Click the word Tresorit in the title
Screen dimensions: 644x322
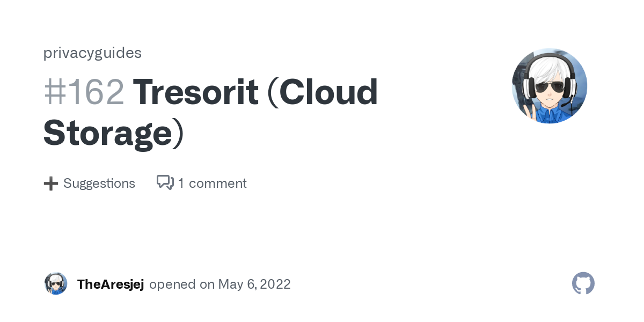[196, 92]
